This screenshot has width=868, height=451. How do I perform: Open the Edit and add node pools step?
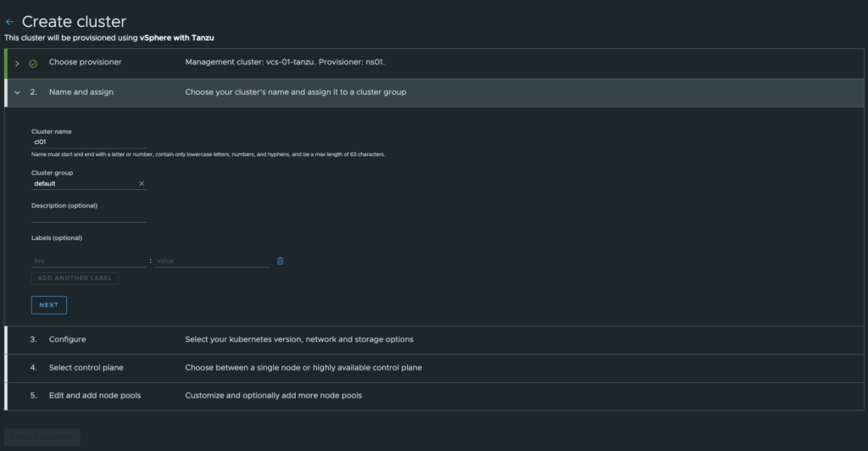(434, 396)
